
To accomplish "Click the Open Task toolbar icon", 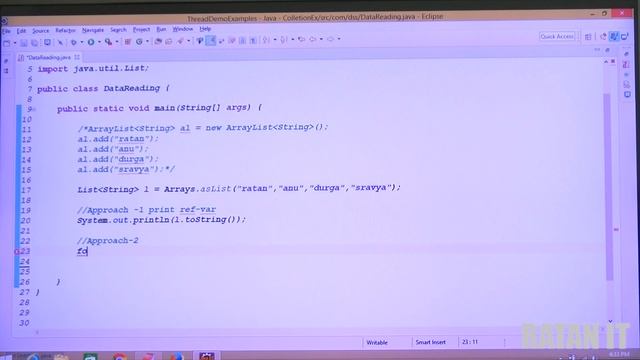I will coord(169,41).
